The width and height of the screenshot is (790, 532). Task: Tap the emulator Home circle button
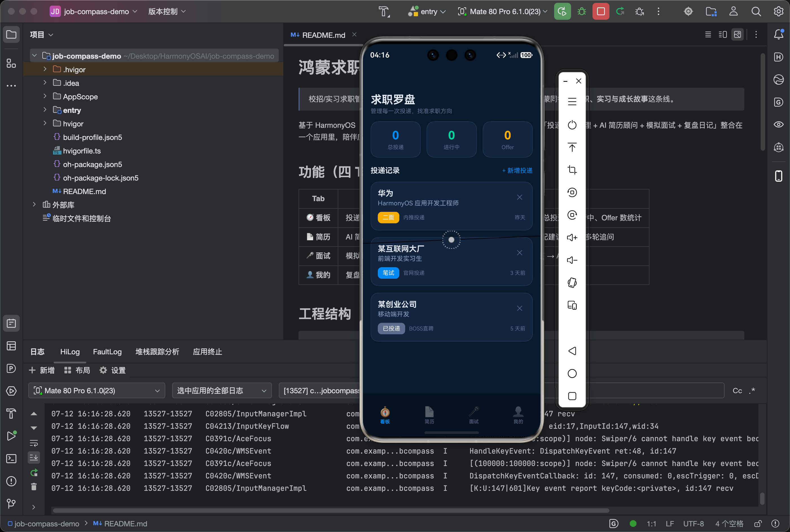pyautogui.click(x=572, y=373)
